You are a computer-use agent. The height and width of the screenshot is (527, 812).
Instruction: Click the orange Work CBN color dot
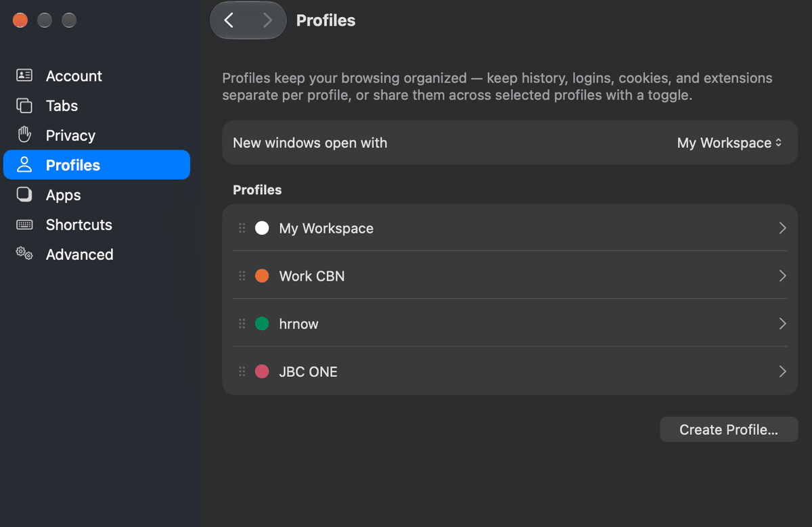(x=262, y=276)
